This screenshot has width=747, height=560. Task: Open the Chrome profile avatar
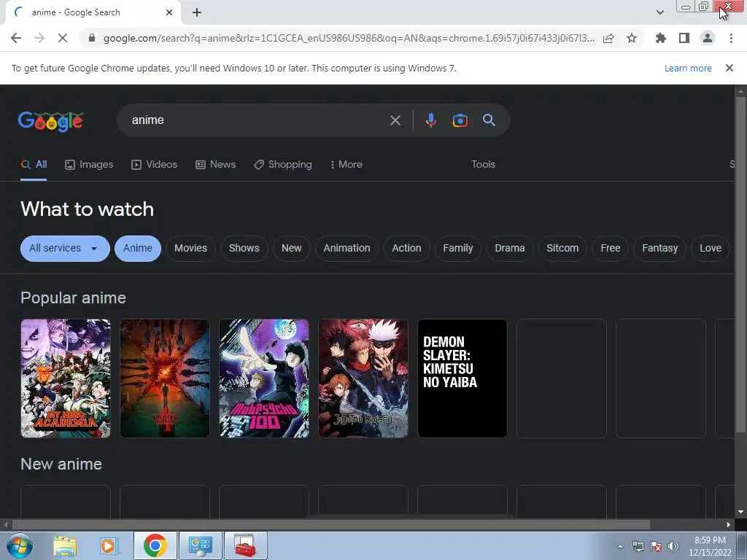tap(708, 38)
